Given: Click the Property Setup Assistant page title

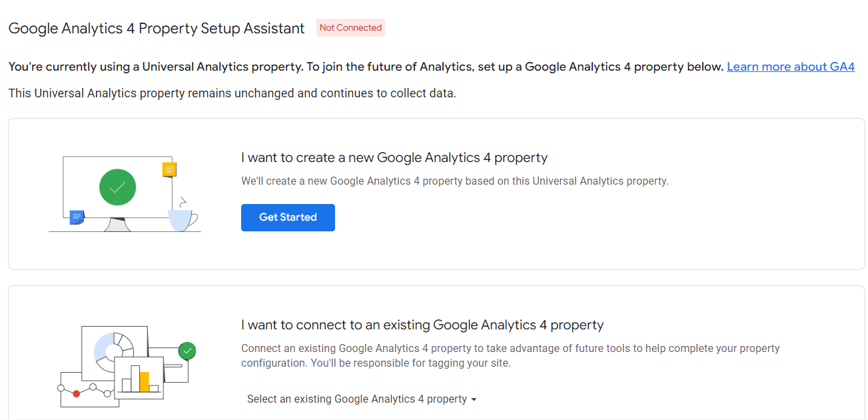Looking at the screenshot, I should pyautogui.click(x=156, y=29).
